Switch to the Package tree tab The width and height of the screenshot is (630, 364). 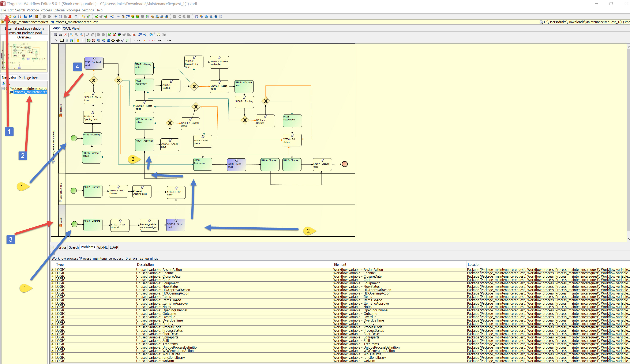click(28, 78)
